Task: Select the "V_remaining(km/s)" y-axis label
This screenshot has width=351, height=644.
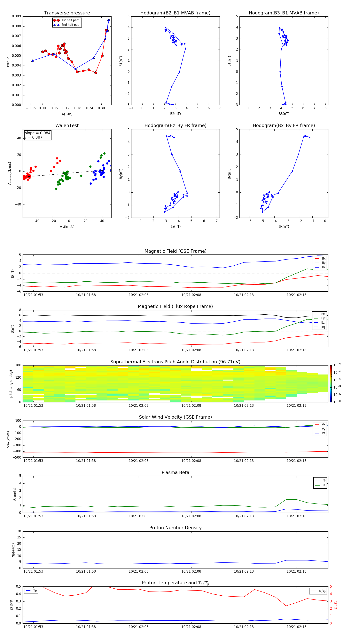Action: click(x=10, y=173)
